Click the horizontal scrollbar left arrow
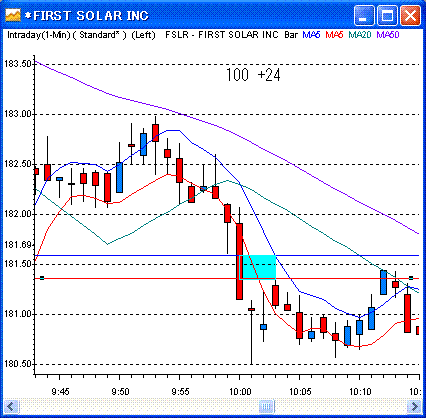The height and width of the screenshot is (418, 426). pyautogui.click(x=11, y=406)
